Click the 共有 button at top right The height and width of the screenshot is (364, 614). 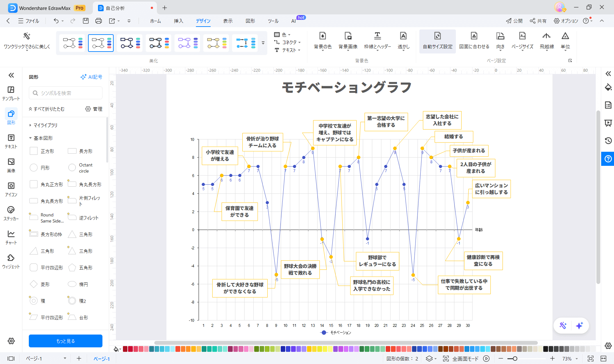(x=538, y=21)
